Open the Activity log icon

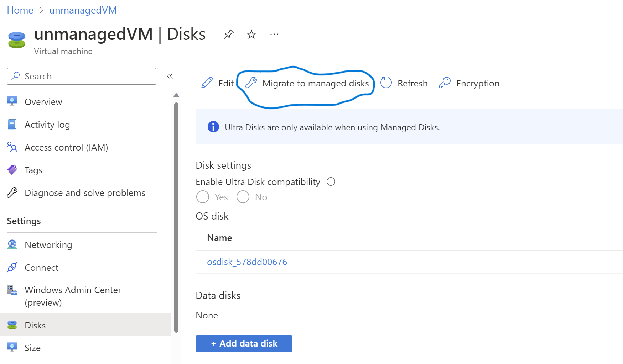click(12, 124)
